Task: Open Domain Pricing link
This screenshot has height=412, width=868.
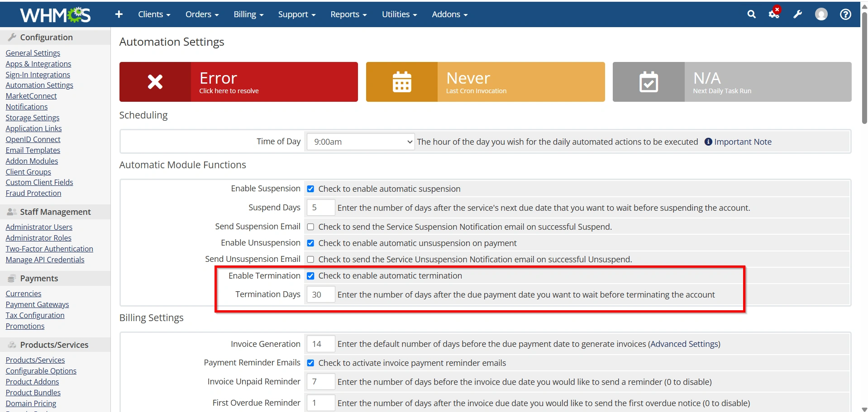Action: coord(31,403)
